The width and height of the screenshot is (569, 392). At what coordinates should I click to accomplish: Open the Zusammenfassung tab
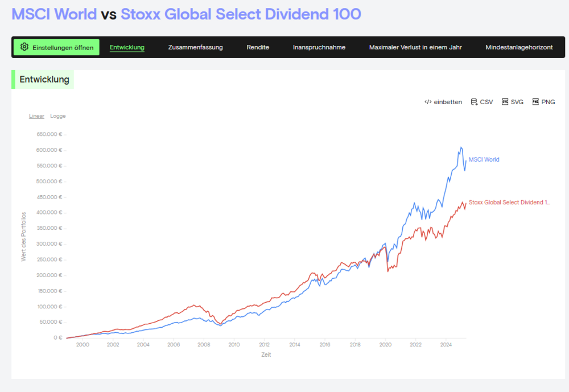coord(195,47)
